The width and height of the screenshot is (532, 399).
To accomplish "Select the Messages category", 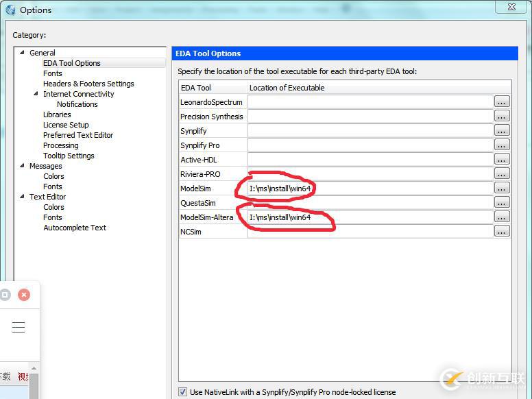I will [46, 166].
